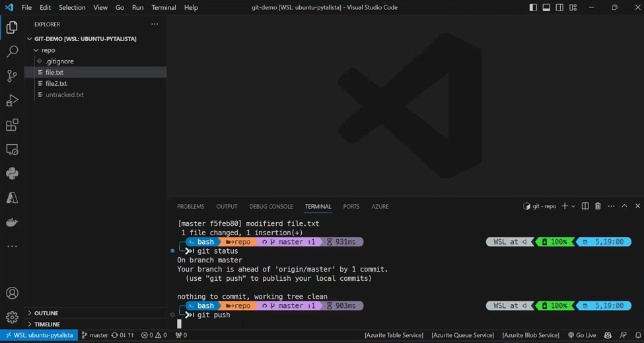Kill terminal with trash icon
The width and height of the screenshot is (644, 343).
click(598, 206)
